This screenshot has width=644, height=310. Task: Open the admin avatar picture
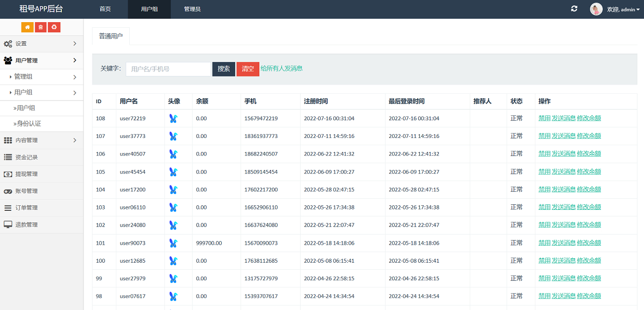[x=596, y=9]
